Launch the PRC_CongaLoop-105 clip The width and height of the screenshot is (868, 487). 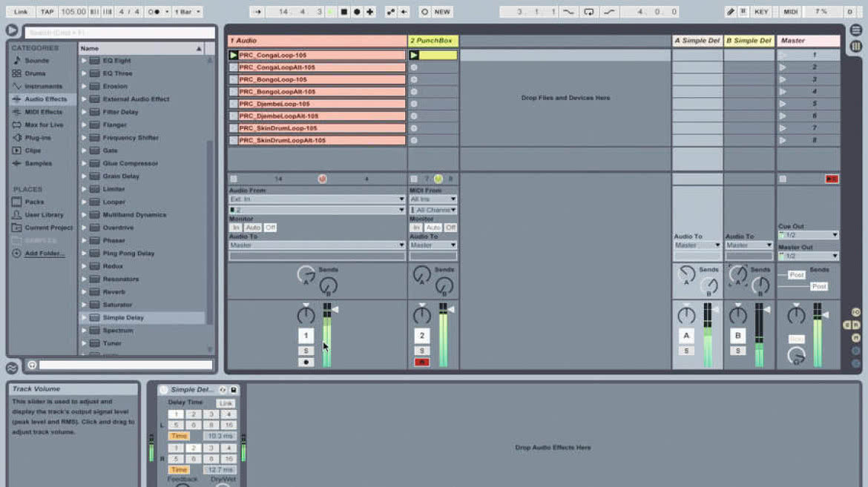coord(234,56)
